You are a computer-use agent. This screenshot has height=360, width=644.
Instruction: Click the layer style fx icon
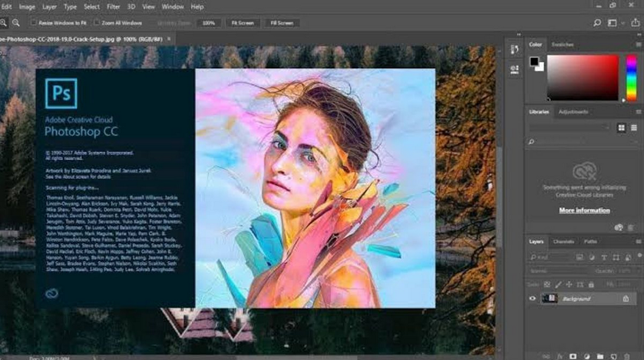pos(560,355)
